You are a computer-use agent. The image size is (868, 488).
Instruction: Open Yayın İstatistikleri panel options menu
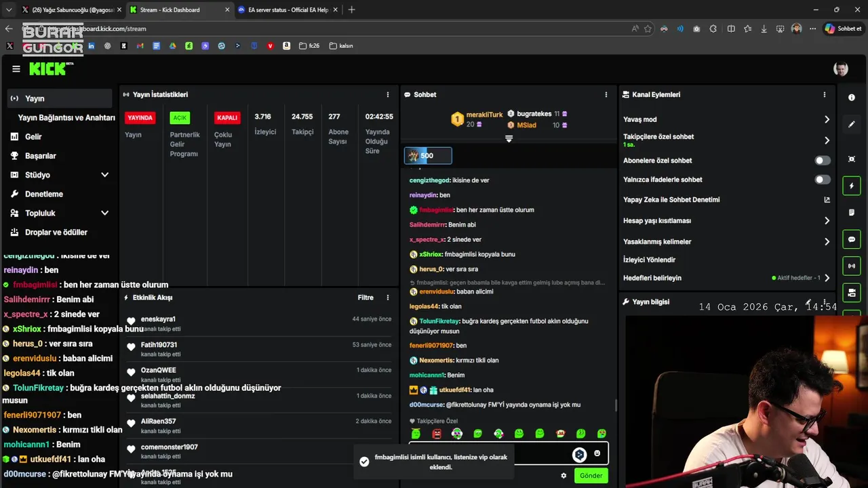388,95
